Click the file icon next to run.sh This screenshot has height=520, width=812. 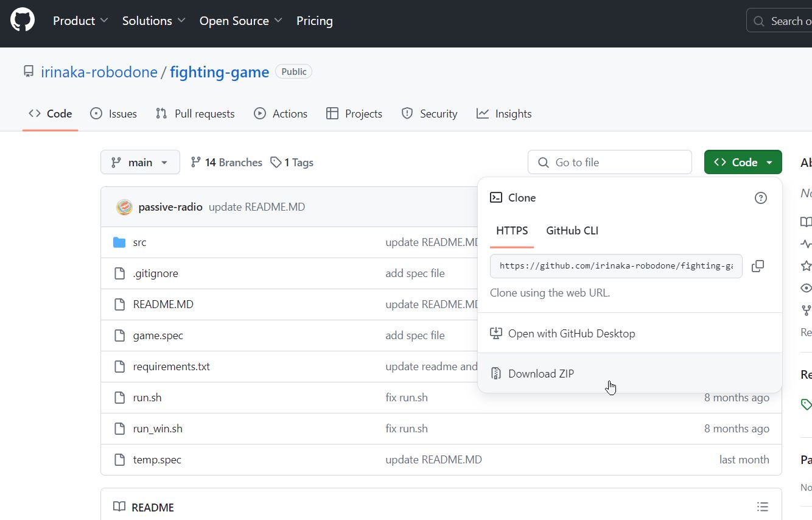pos(119,398)
